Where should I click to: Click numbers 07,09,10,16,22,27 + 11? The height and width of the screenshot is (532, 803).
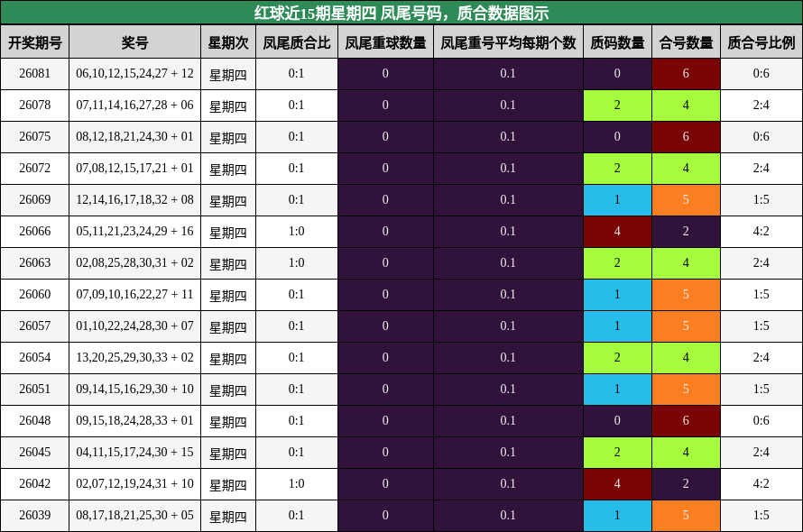134,295
